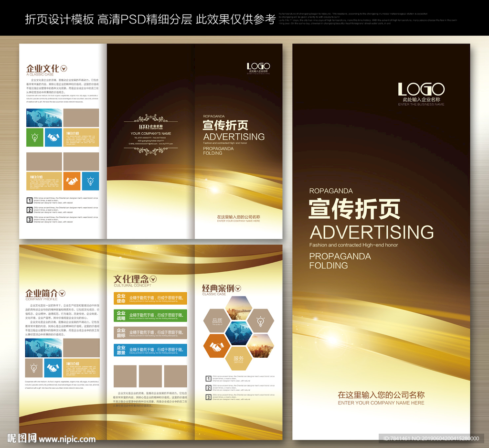Click number 1 box in 企业文化 panel
The image size is (489, 448).
click(x=29, y=200)
